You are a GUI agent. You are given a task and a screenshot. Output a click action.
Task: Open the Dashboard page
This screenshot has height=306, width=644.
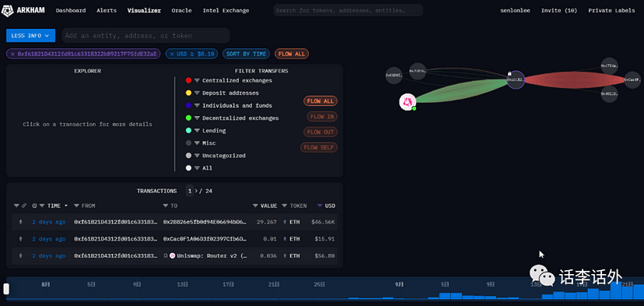71,11
